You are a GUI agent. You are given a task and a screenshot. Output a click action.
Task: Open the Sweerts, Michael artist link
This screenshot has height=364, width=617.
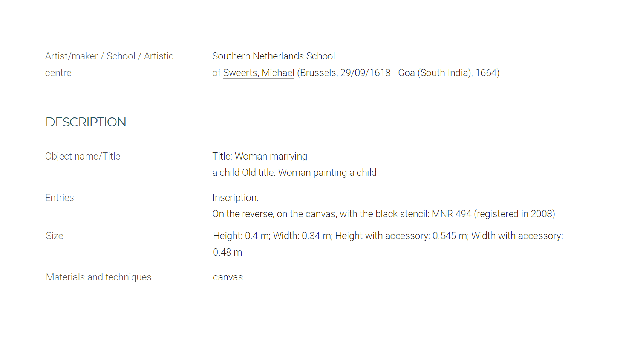[x=259, y=73]
